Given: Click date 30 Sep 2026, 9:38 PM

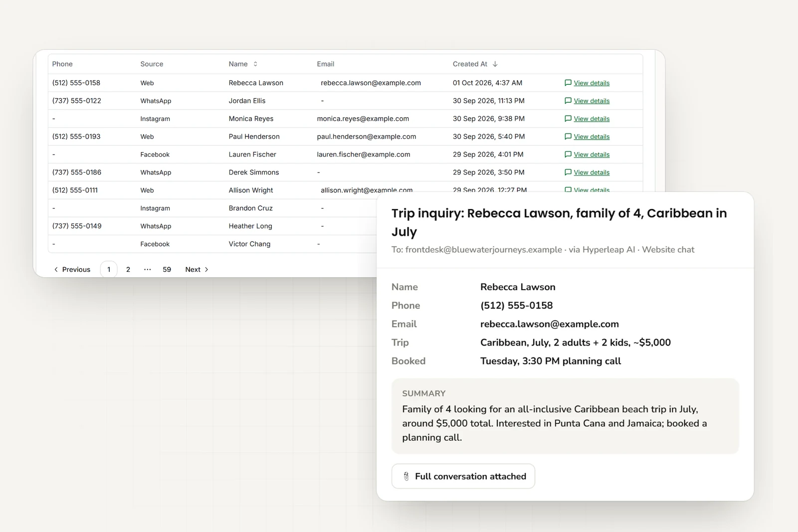Looking at the screenshot, I should click(489, 119).
